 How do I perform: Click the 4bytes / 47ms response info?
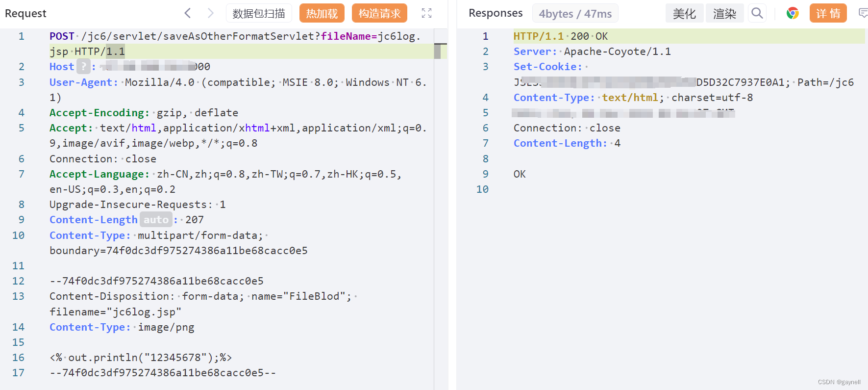coord(575,14)
